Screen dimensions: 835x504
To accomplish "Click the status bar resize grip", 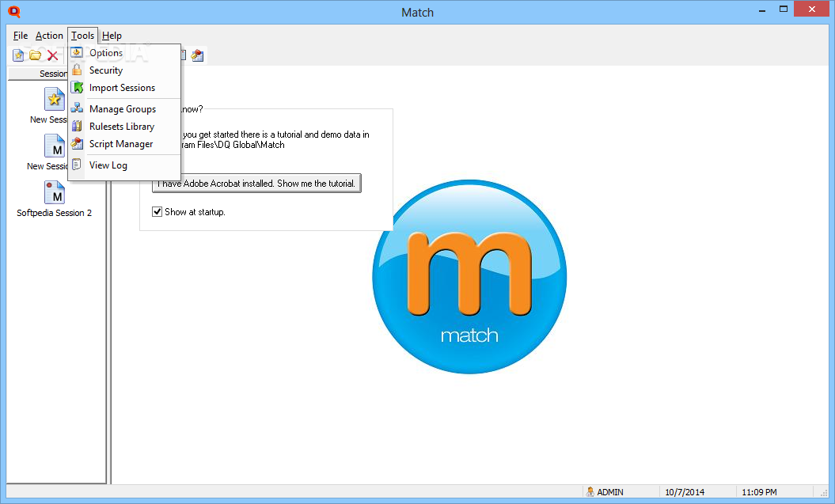I will point(825,493).
